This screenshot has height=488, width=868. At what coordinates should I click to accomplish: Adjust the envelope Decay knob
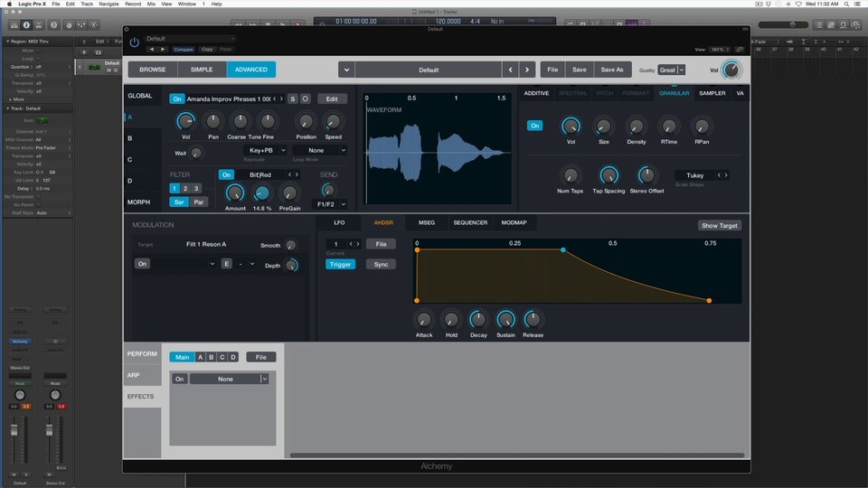pyautogui.click(x=478, y=320)
